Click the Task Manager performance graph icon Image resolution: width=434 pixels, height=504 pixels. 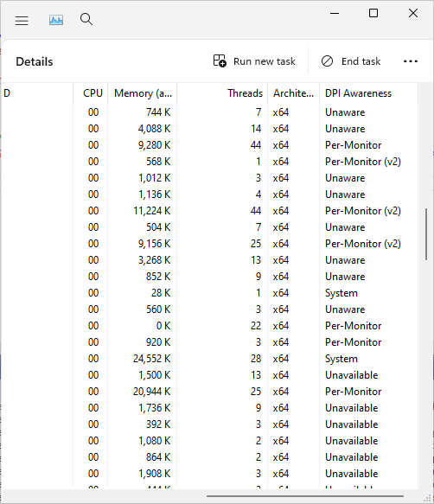[56, 20]
